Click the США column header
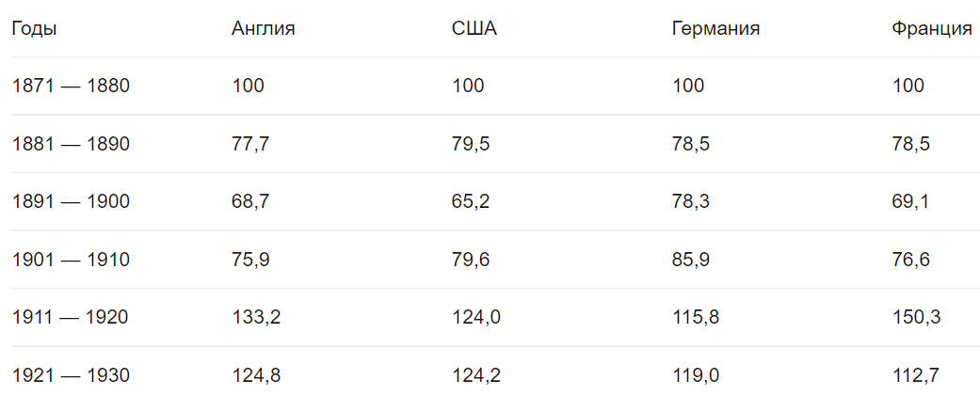Screen dimensions: 980x396 (x=474, y=29)
